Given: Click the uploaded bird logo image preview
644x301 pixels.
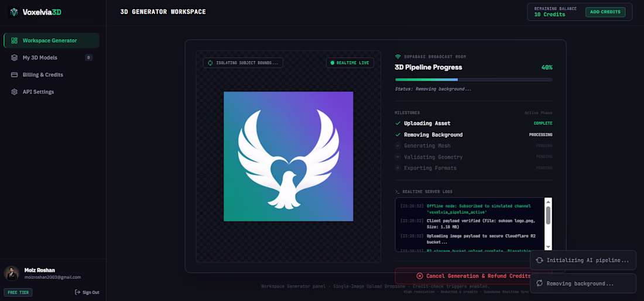Looking at the screenshot, I should [x=288, y=156].
